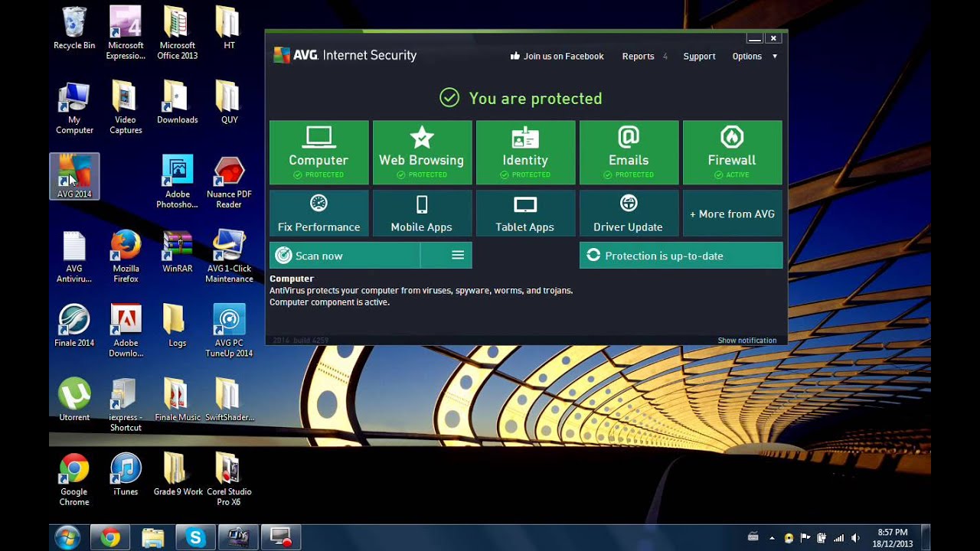Open File Explorer from the taskbar
Image resolution: width=980 pixels, height=551 pixels.
[x=153, y=538]
